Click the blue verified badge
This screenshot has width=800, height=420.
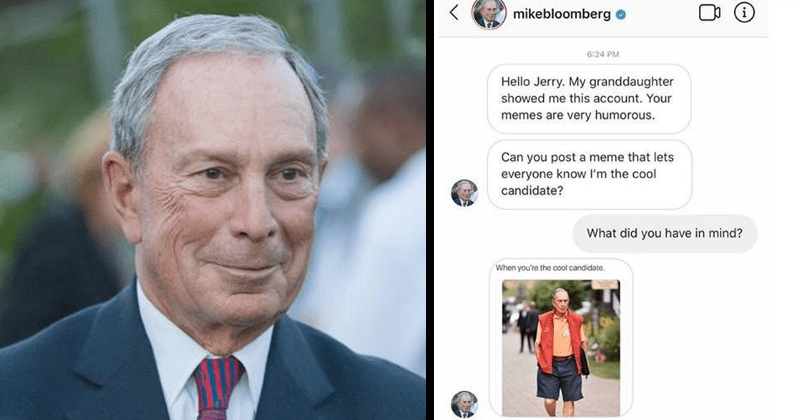tap(621, 15)
